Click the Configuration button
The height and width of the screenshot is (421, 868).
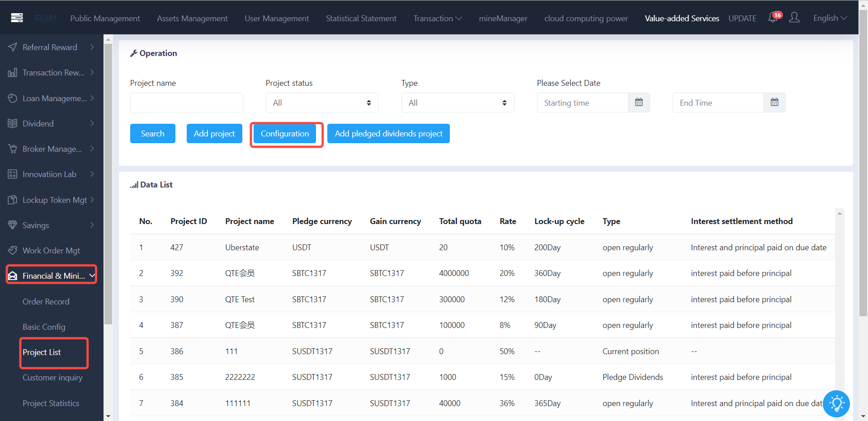(x=285, y=133)
